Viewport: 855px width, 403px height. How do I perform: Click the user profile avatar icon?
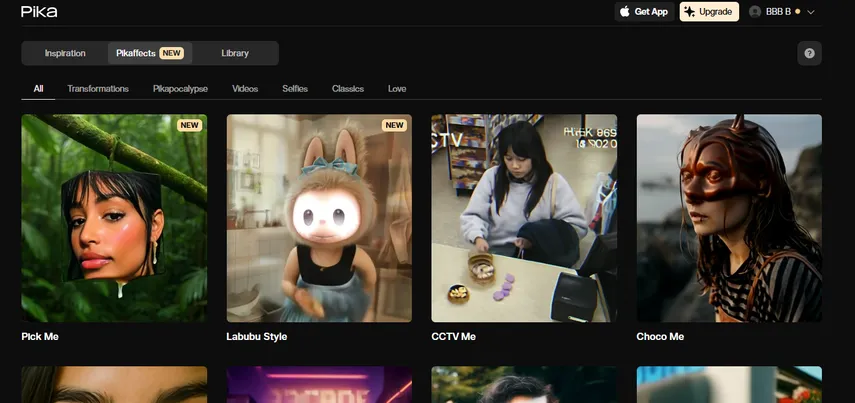tap(755, 12)
